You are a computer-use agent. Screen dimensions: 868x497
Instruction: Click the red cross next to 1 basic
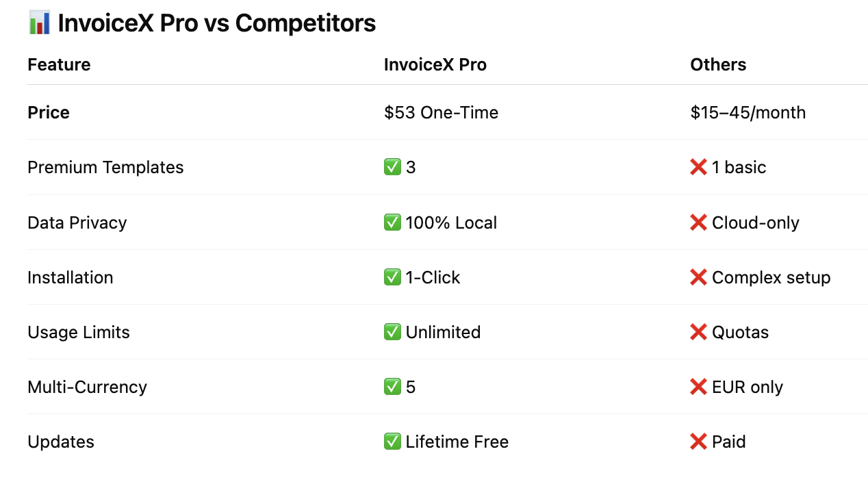coord(698,168)
